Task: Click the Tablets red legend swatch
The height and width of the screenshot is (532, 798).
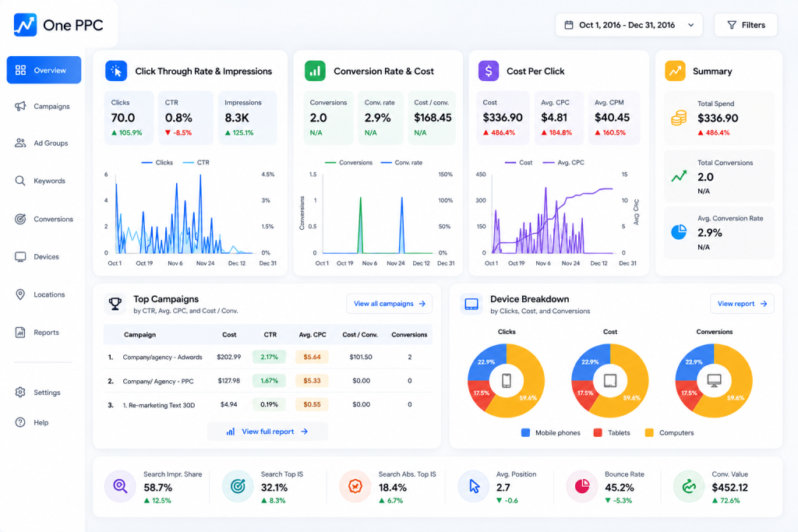Action: point(598,433)
